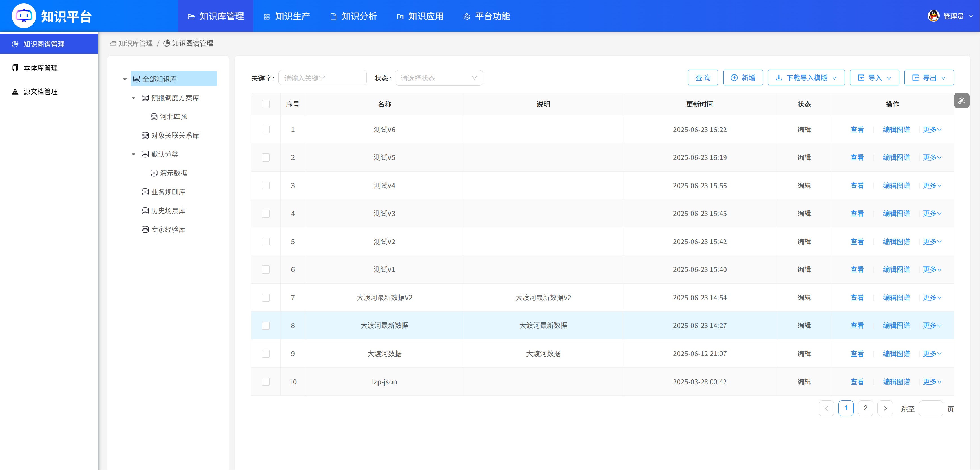
Task: Click the copy icon beside 本体库管理
Action: (x=15, y=68)
